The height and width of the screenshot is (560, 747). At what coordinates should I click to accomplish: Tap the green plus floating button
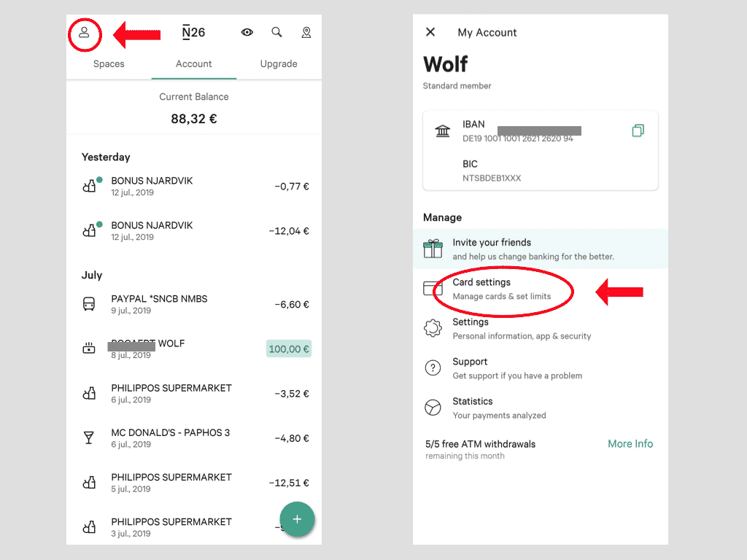click(x=297, y=519)
